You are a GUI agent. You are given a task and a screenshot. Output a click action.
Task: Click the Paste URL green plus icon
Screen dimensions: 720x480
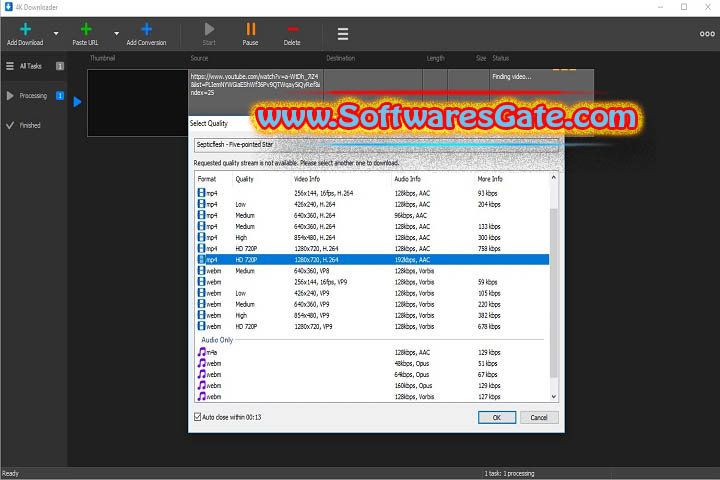click(x=86, y=29)
